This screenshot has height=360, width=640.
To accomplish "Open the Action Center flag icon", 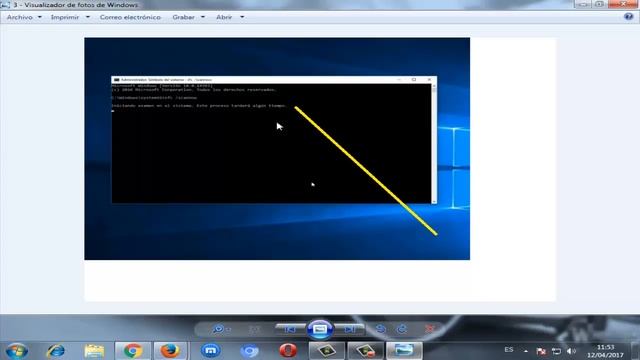I will tap(541, 351).
